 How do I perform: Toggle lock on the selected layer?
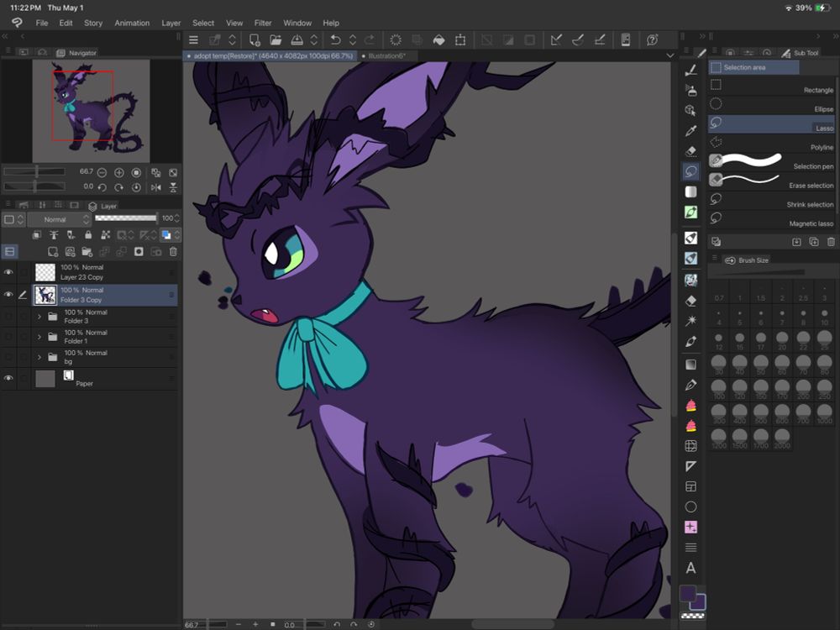click(x=88, y=235)
